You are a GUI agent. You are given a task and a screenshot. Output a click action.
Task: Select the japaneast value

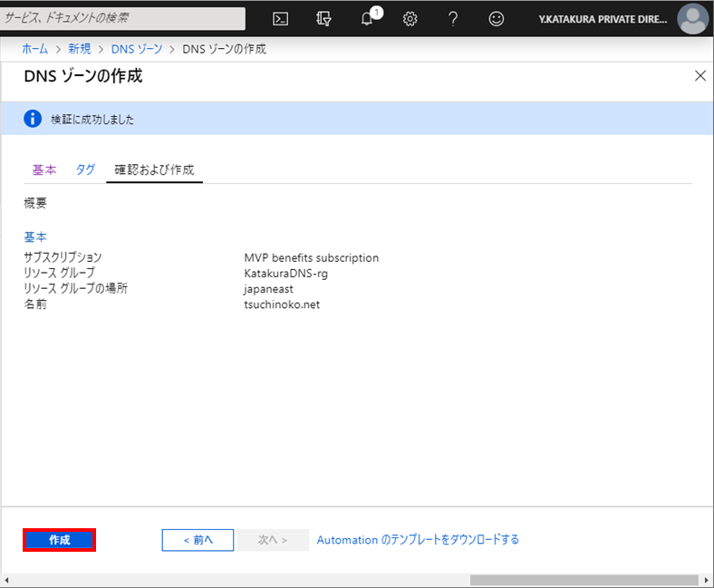point(268,289)
